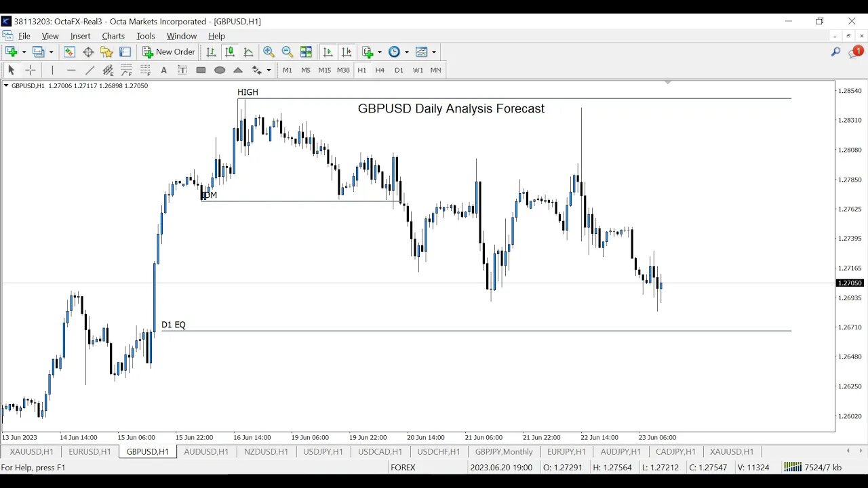Switch chart to Candlesticks style

pyautogui.click(x=230, y=52)
